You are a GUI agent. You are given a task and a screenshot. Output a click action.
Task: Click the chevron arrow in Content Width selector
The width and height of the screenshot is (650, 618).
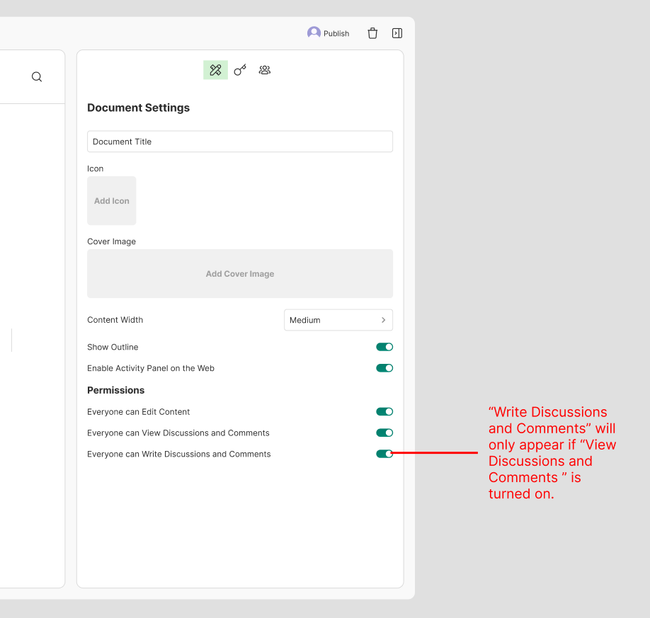point(383,320)
